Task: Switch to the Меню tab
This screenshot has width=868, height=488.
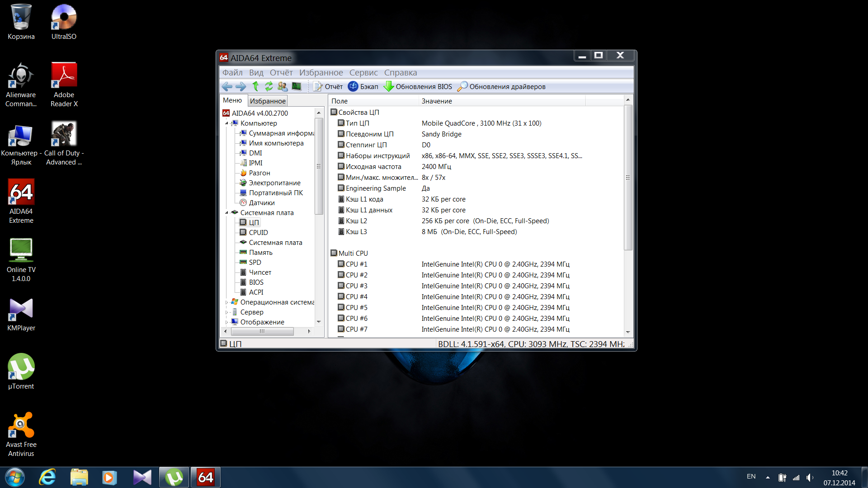Action: click(x=232, y=100)
